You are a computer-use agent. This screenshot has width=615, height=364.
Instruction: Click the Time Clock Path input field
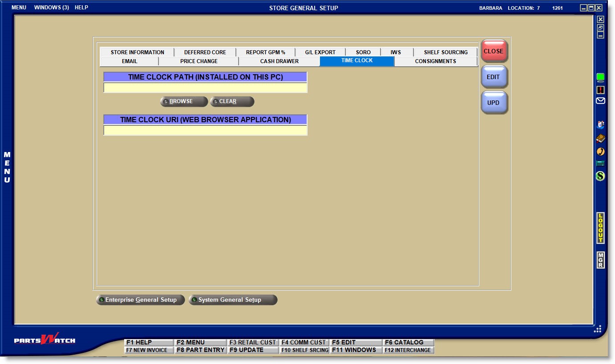(x=205, y=88)
